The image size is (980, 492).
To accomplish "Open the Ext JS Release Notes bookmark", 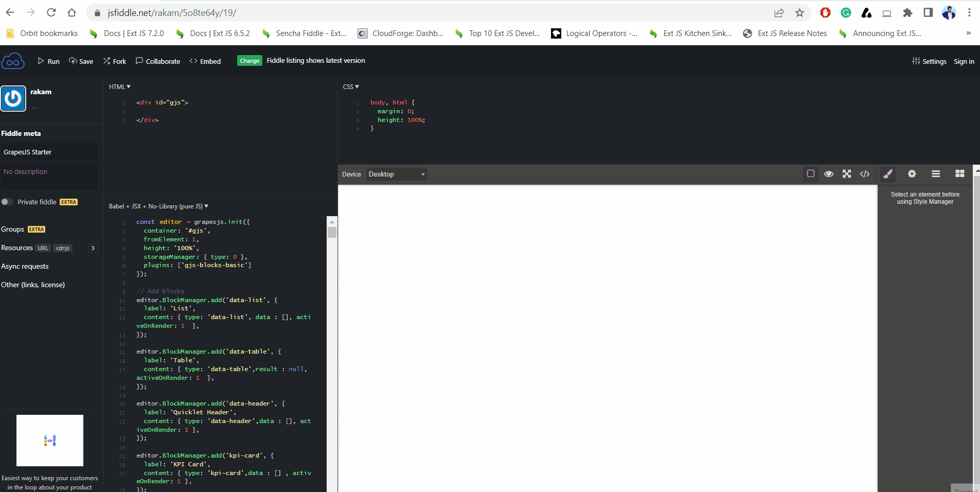I will [785, 33].
